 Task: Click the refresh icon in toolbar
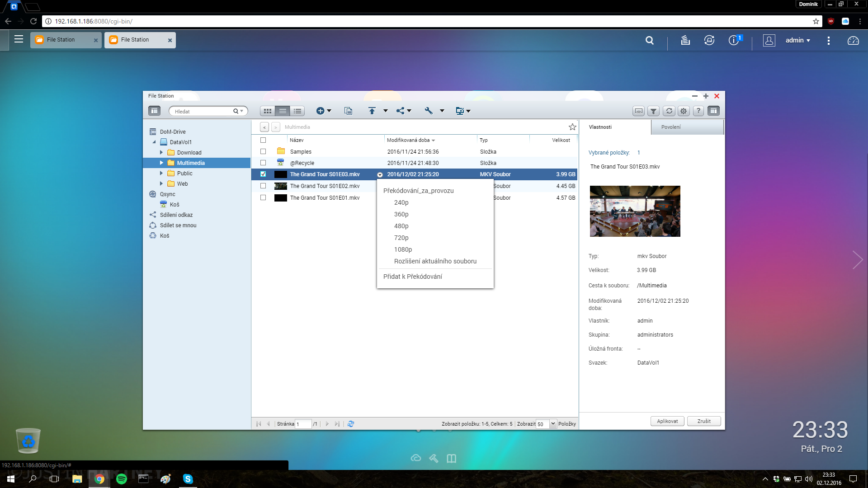669,111
